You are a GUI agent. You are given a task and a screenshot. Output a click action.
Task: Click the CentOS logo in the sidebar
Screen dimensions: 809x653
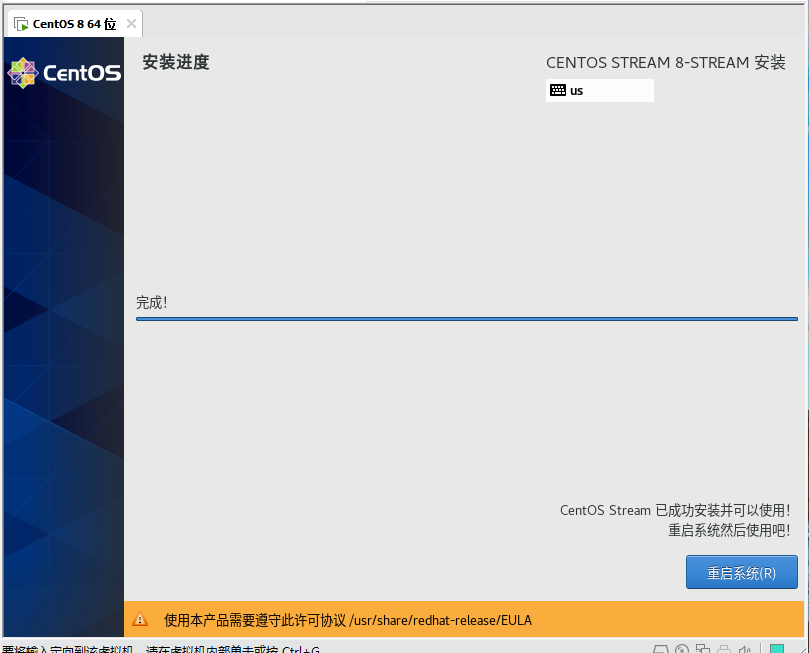64,72
